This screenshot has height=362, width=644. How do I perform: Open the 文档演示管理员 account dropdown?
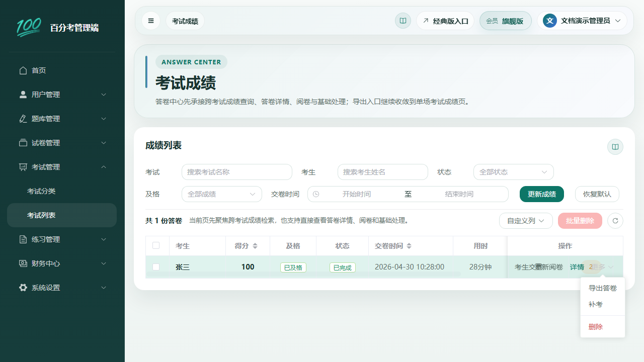pyautogui.click(x=582, y=21)
